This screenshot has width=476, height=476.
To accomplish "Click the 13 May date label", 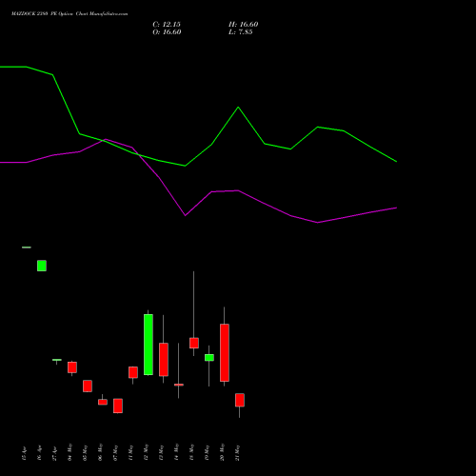I will pyautogui.click(x=161, y=452).
